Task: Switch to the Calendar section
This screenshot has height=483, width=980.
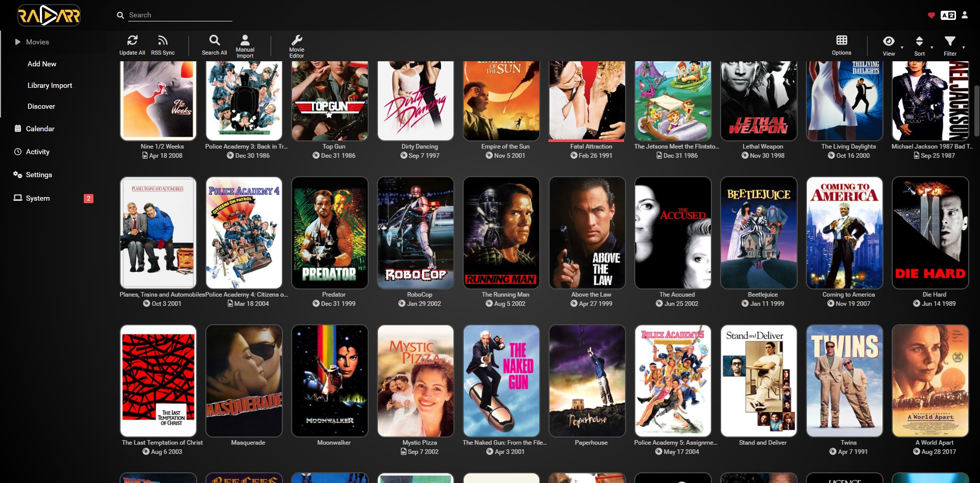Action: click(x=40, y=129)
